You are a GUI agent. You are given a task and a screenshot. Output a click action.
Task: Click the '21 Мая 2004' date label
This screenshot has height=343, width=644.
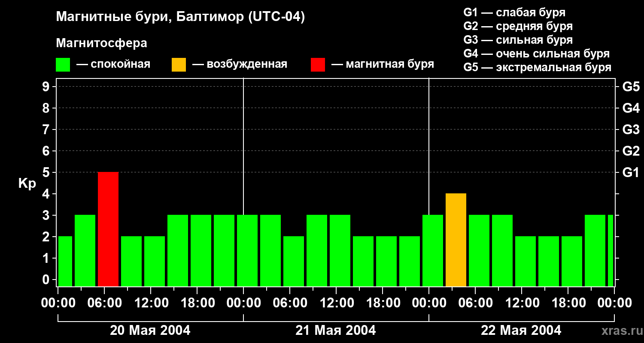(x=336, y=330)
